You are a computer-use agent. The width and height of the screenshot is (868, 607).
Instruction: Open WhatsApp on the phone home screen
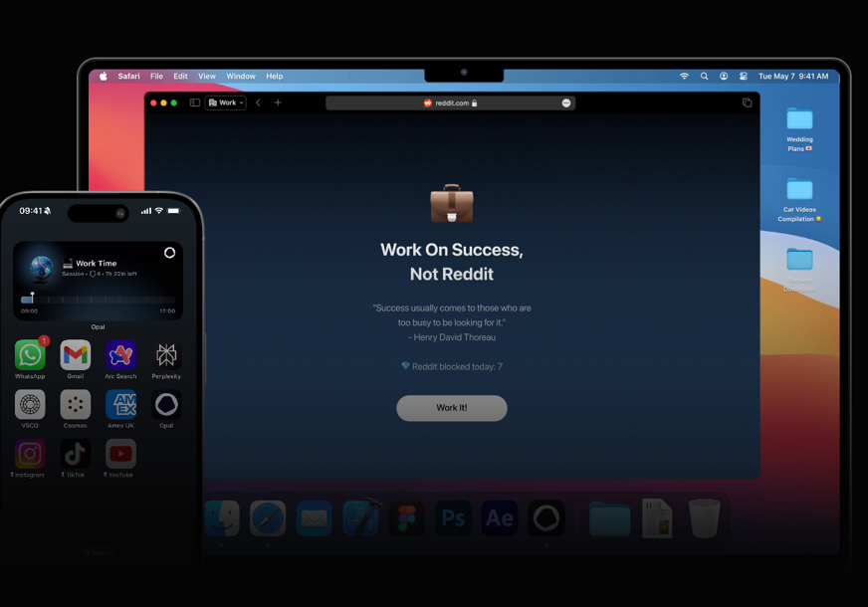[x=30, y=354]
